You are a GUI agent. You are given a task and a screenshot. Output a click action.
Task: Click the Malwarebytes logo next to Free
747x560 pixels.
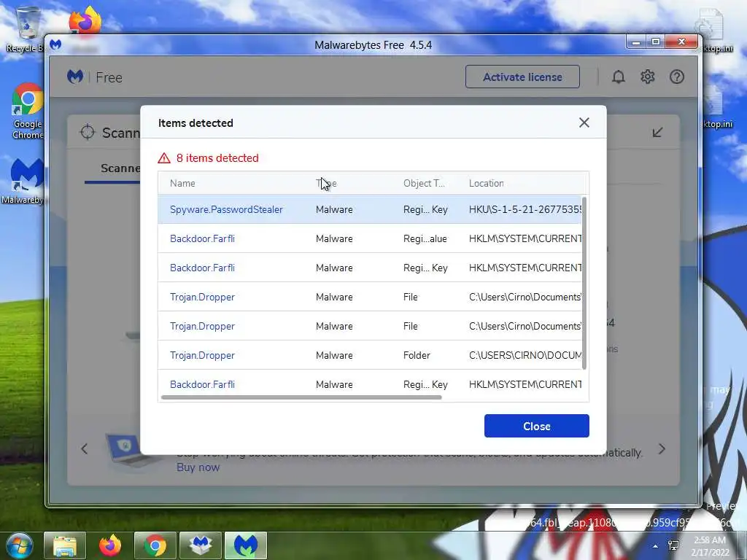pyautogui.click(x=75, y=77)
